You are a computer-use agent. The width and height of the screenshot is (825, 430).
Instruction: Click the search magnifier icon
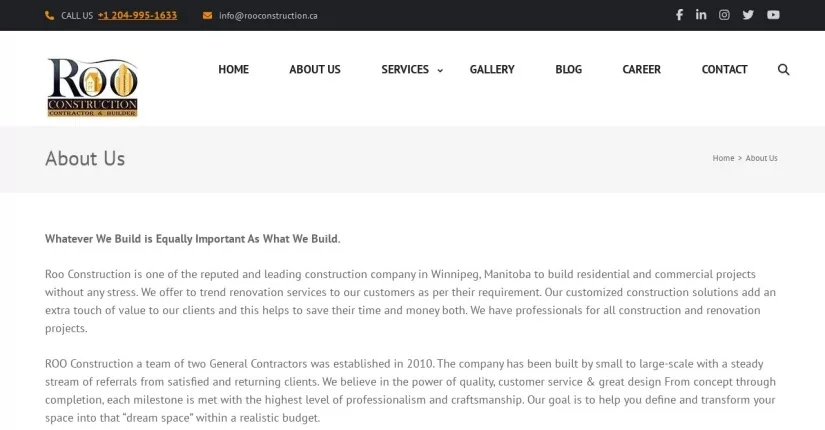783,69
